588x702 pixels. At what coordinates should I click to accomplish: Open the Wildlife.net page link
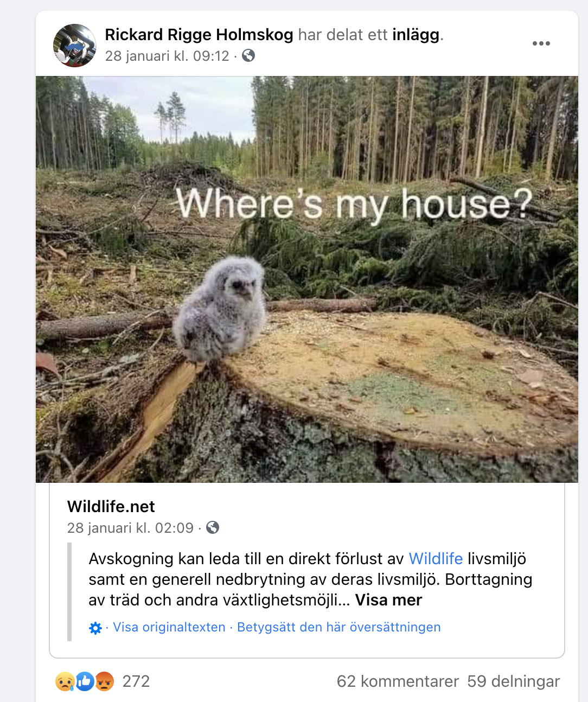tap(111, 507)
